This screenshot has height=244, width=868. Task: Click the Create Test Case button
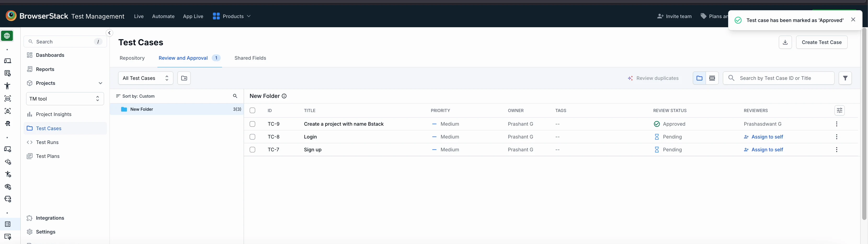pos(821,42)
